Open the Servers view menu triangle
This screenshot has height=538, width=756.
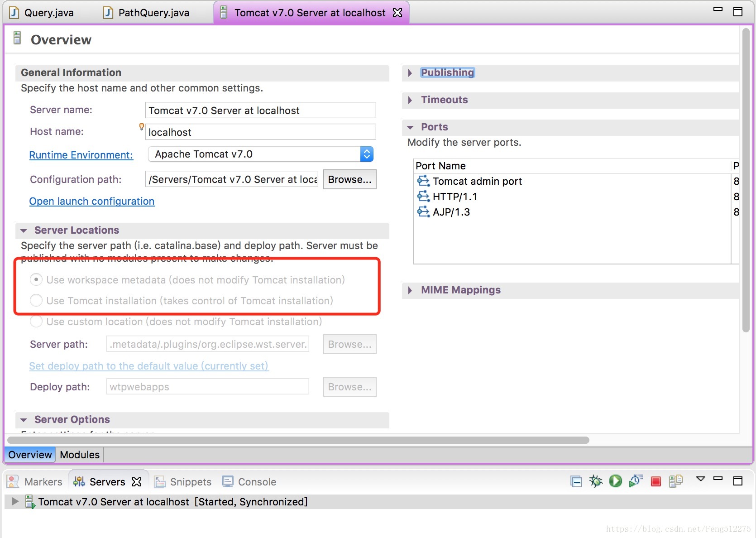pyautogui.click(x=700, y=479)
